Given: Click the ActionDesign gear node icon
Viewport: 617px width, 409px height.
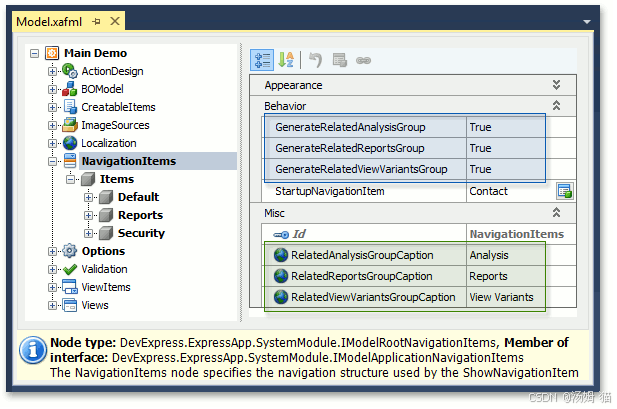Looking at the screenshot, I should pyautogui.click(x=70, y=71).
